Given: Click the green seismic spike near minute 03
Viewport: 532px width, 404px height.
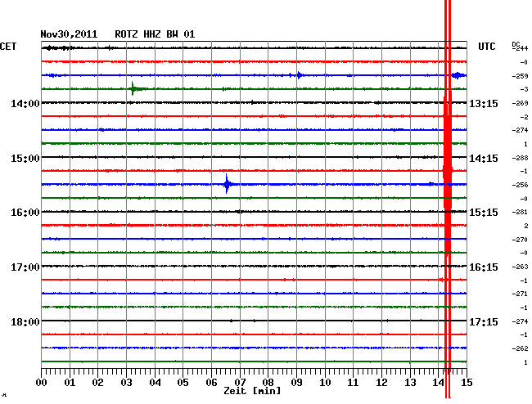Looking at the screenshot, I should (133, 89).
